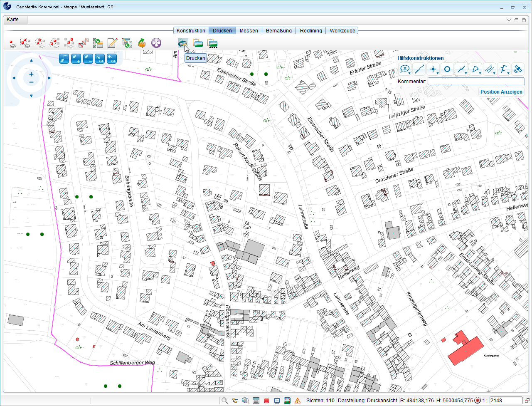Expand the triangle construction tool dropdown
Screen dimensions: 532x406
pos(480,73)
